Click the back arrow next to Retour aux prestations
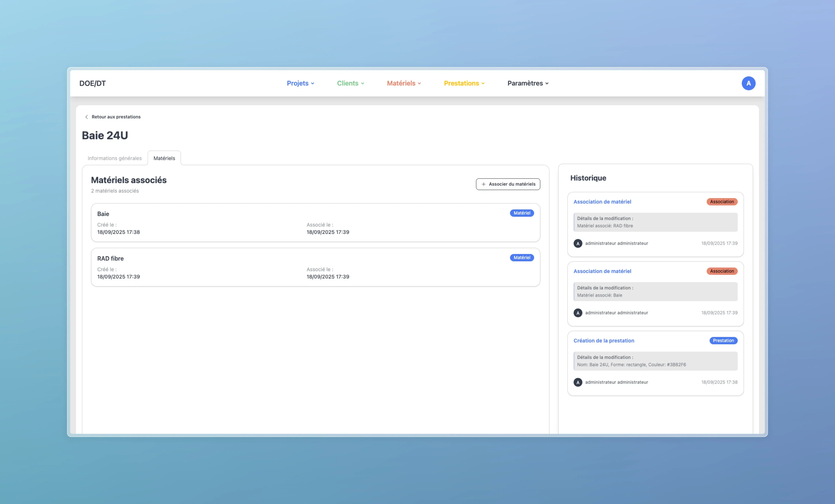835x504 pixels. 86,117
